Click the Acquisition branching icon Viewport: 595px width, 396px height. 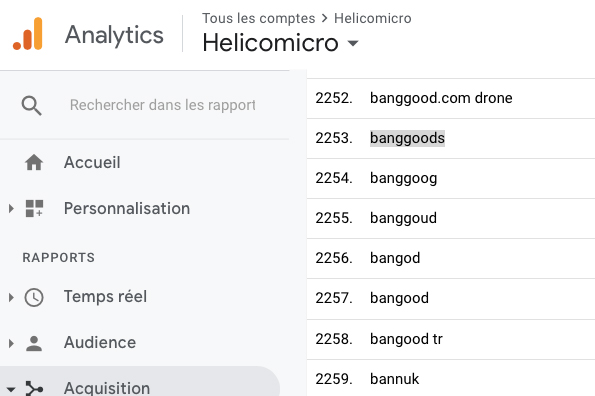(x=34, y=388)
